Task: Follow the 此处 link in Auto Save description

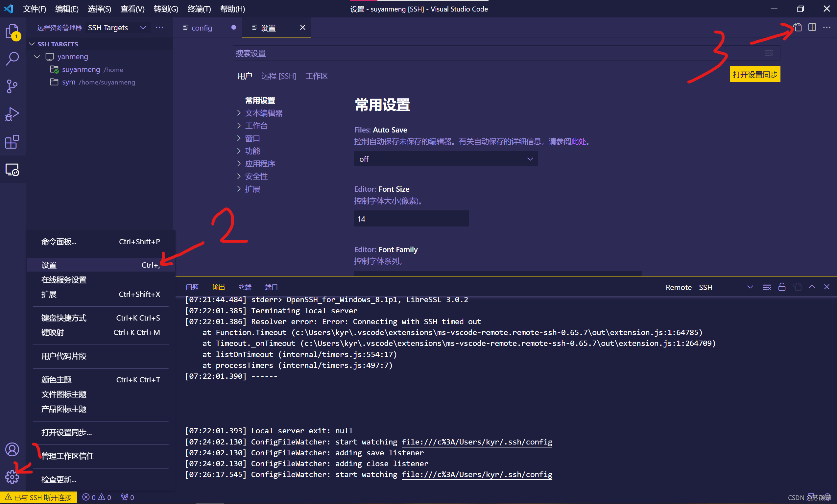Action: tap(579, 141)
